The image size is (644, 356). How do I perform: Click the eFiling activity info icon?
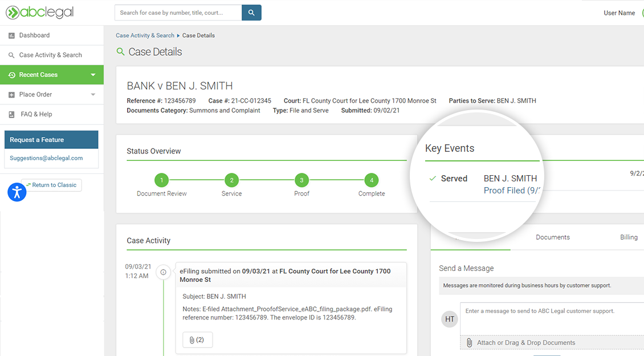tap(164, 272)
